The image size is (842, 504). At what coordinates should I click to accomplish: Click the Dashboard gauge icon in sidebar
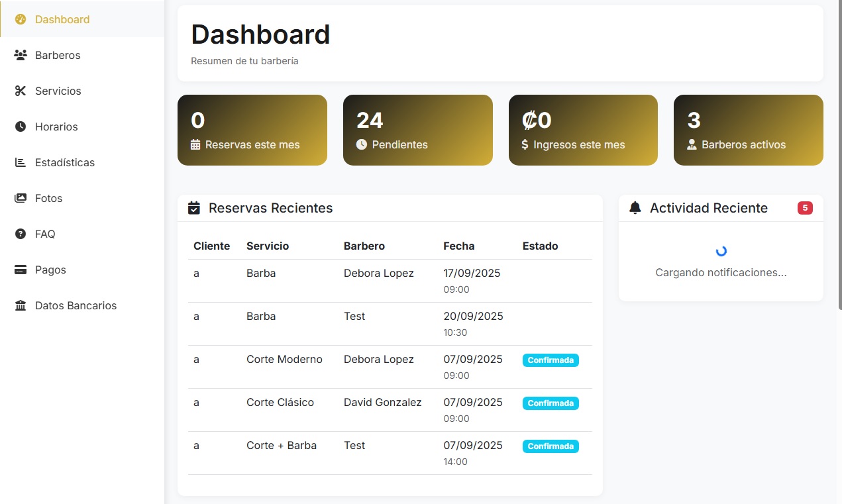coord(21,19)
